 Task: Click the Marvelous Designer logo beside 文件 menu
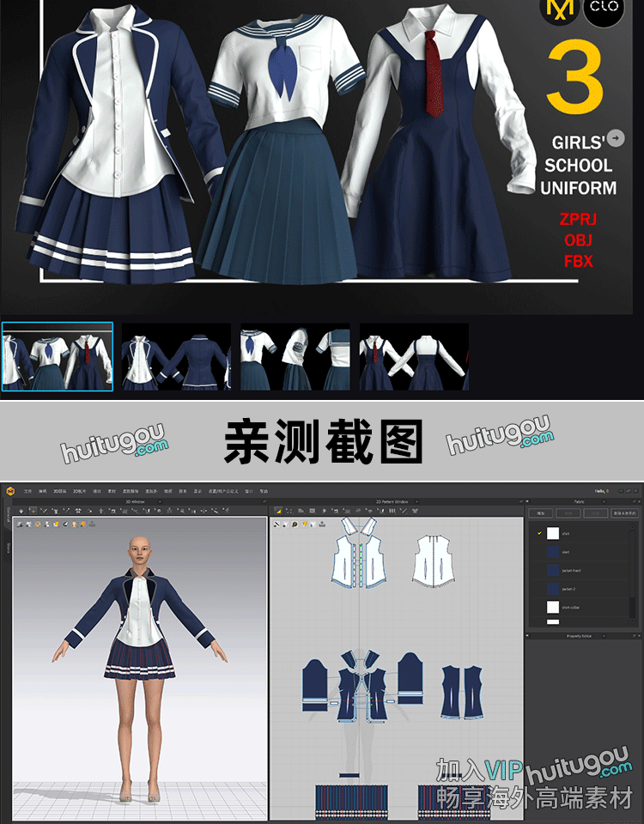coord(10,491)
